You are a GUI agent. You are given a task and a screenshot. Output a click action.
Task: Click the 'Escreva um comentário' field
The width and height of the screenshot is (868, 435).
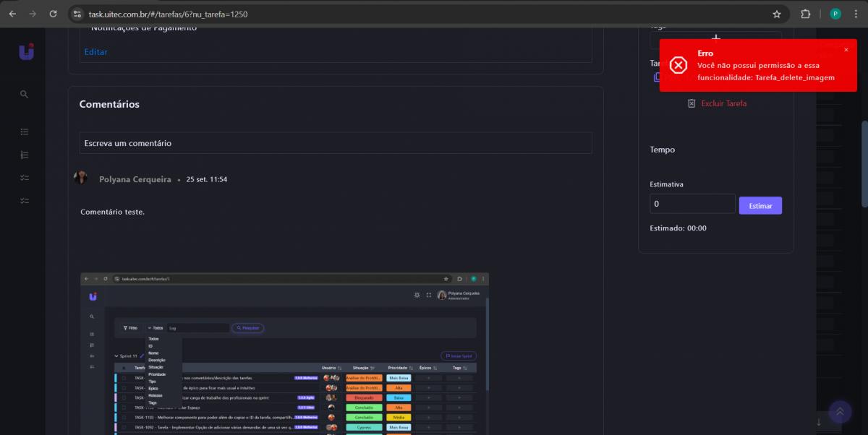[x=335, y=143]
